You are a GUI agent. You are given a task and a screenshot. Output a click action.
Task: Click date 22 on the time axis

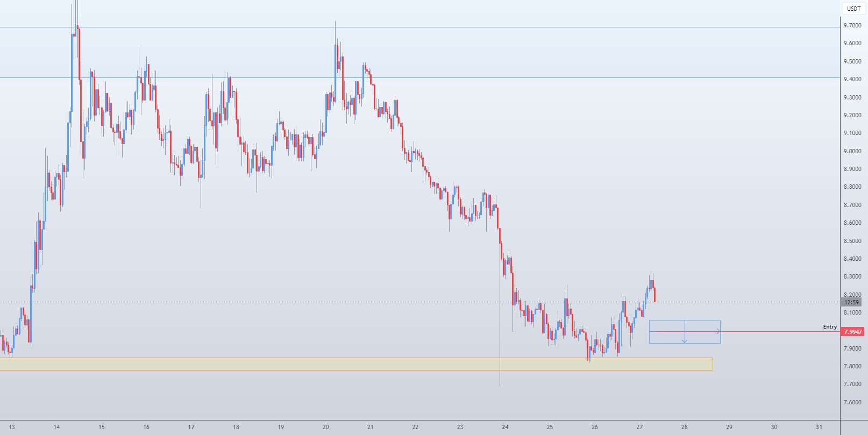click(x=415, y=427)
